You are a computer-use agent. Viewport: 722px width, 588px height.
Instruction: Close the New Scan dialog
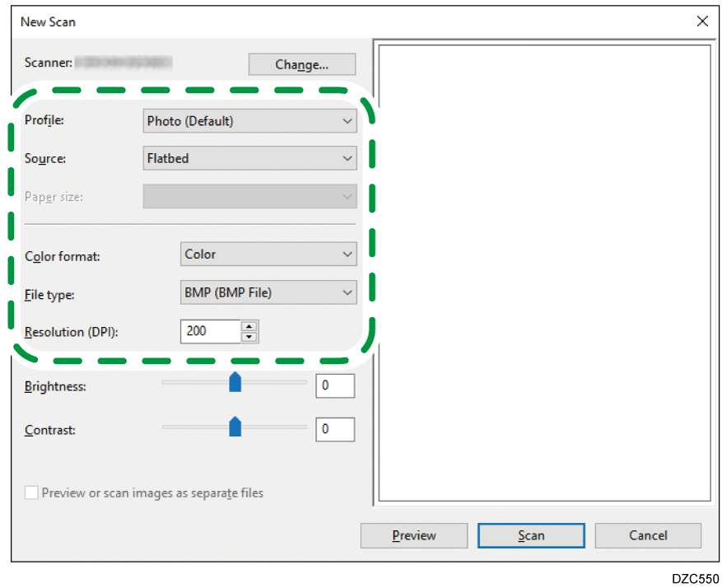(x=702, y=21)
